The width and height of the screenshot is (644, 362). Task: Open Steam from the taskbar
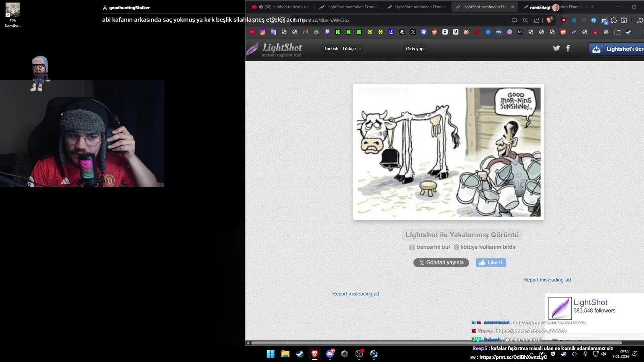[300, 354]
